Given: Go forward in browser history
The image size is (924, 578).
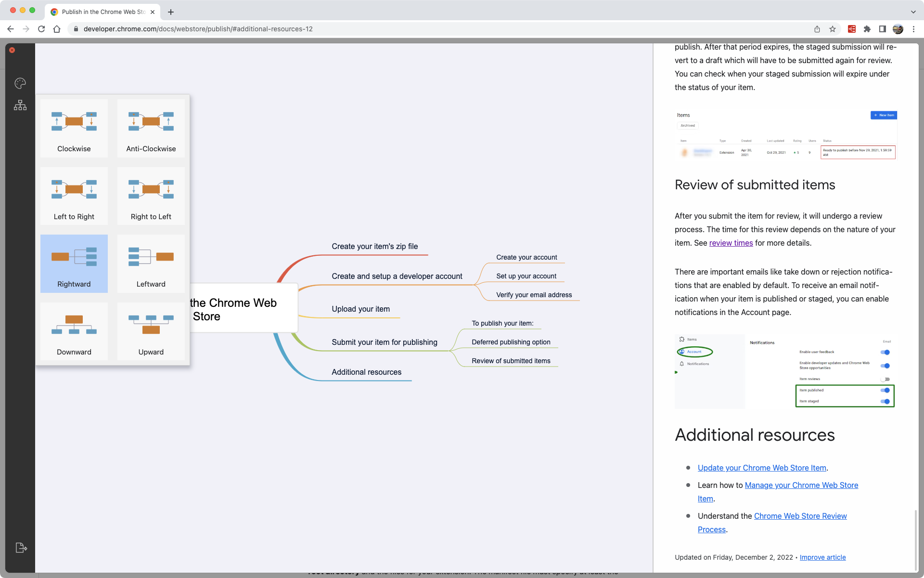Looking at the screenshot, I should click(26, 29).
